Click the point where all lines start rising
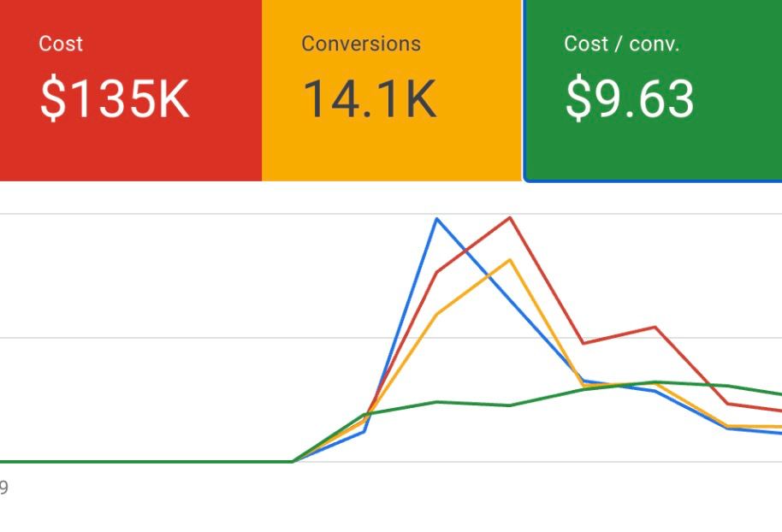The height and width of the screenshot is (532, 782). click(x=293, y=461)
